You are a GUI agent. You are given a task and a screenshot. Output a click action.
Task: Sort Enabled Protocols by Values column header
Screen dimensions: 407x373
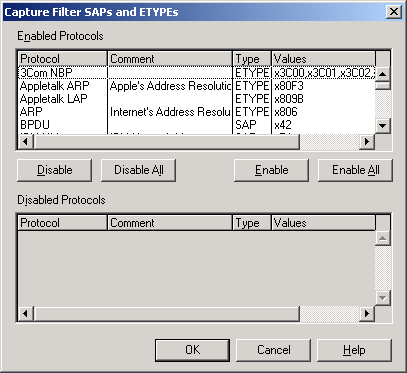pos(324,59)
